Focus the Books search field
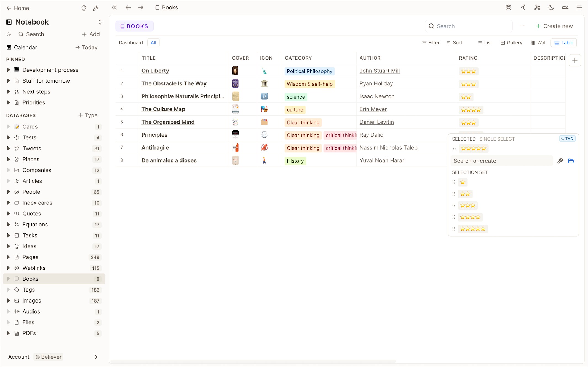Viewport: 588px width, 367px height. (x=469, y=26)
